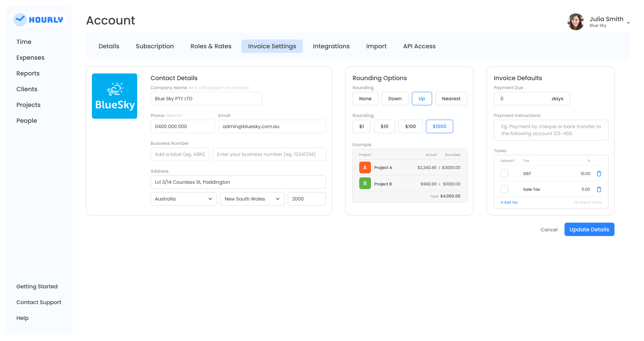This screenshot has width=644, height=341.
Task: Click the orange Project A badge
Action: (365, 167)
